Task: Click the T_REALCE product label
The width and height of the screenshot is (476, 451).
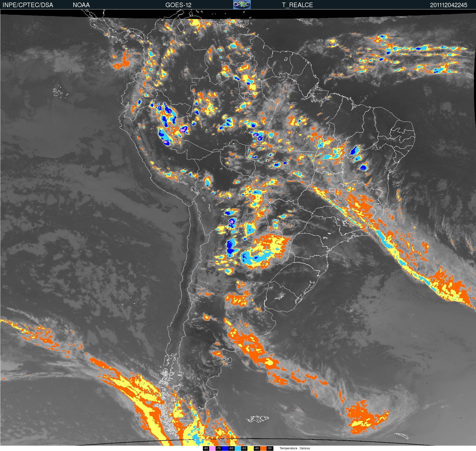Action: click(x=297, y=5)
